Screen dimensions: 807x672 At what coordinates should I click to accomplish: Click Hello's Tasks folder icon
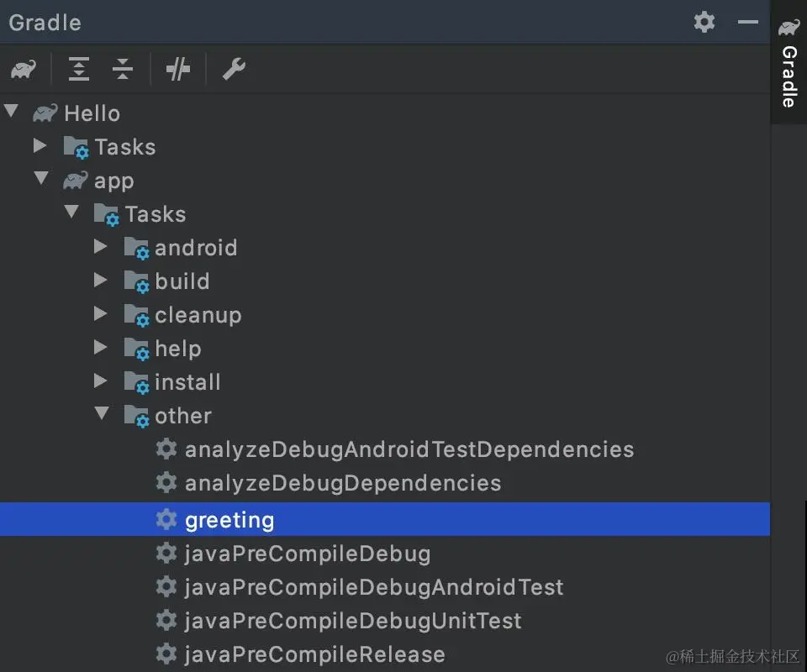[76, 148]
